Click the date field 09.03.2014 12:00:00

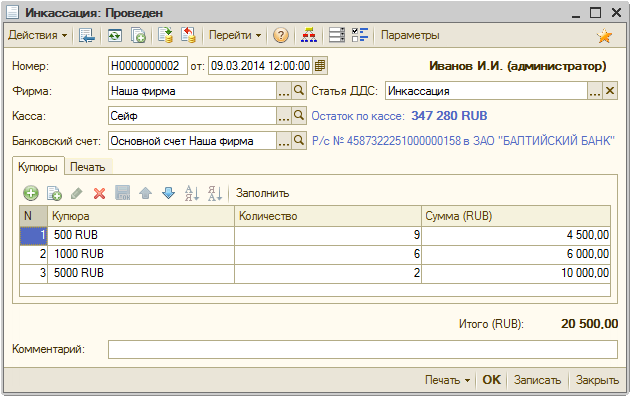tap(260, 65)
